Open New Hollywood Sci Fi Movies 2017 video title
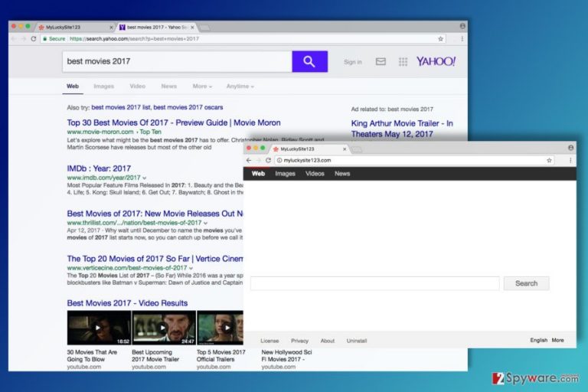588x392 pixels. click(286, 355)
